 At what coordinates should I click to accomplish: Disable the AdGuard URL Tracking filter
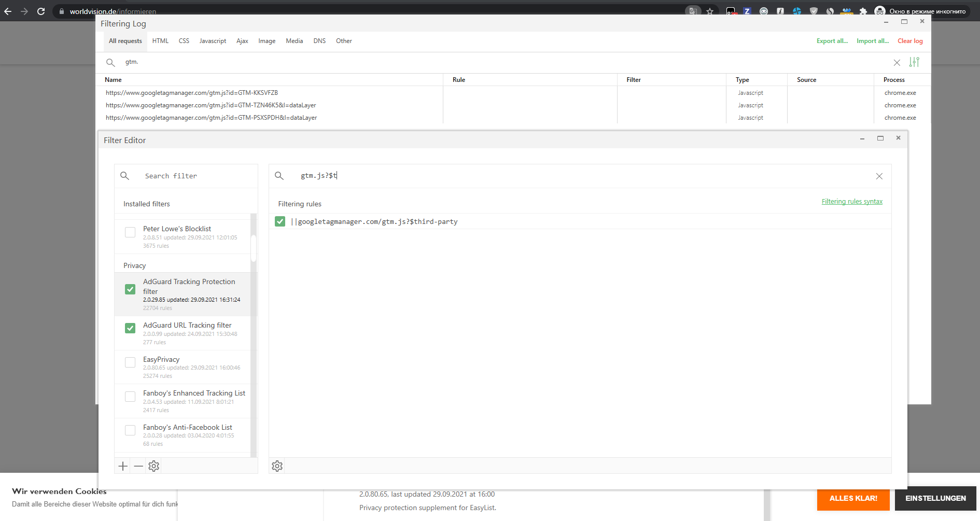coord(130,328)
